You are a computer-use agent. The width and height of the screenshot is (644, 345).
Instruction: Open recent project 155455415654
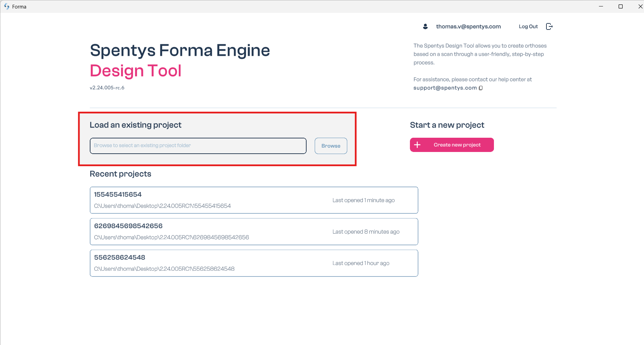(254, 200)
